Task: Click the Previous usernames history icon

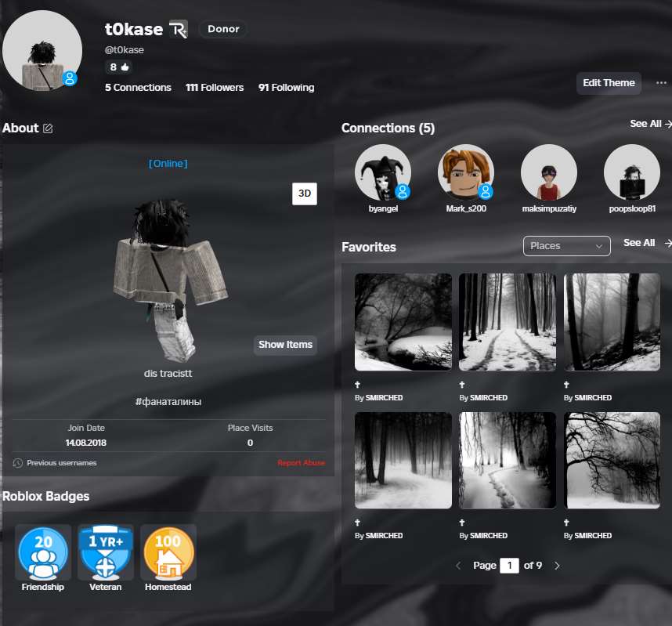Action: 18,463
